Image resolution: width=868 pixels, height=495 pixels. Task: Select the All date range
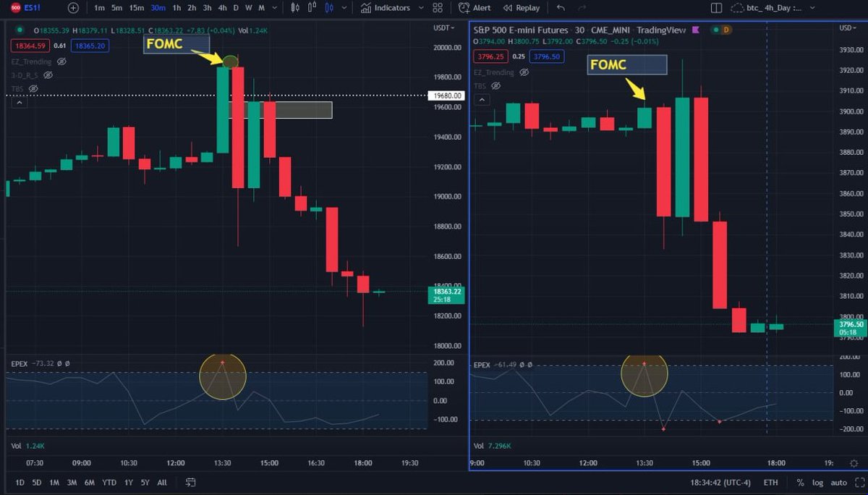(162, 482)
